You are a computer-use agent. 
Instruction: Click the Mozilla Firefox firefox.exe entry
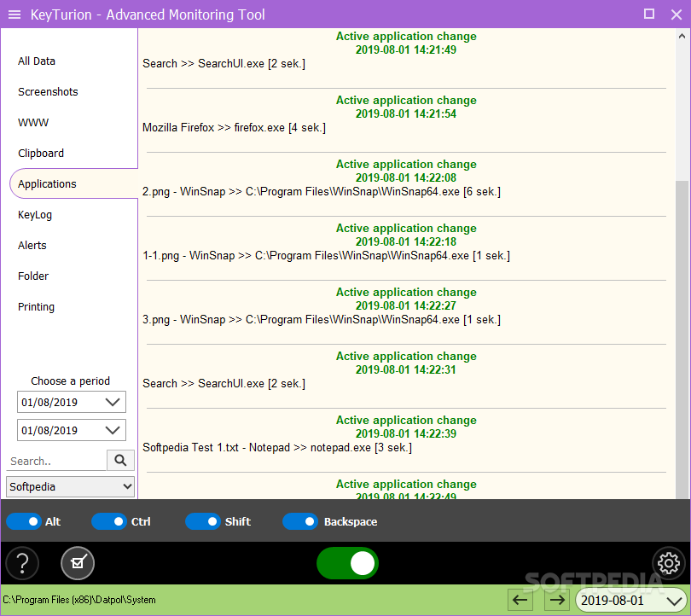234,128
